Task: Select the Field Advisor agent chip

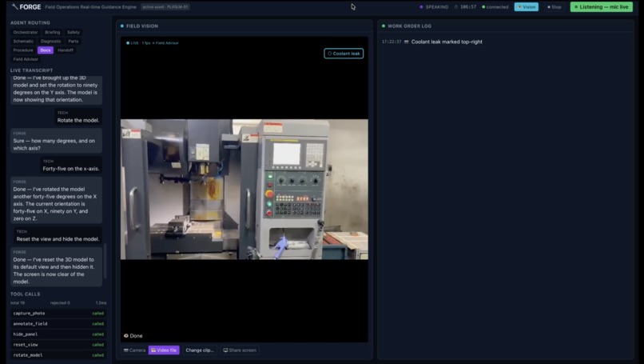Action: (26, 59)
